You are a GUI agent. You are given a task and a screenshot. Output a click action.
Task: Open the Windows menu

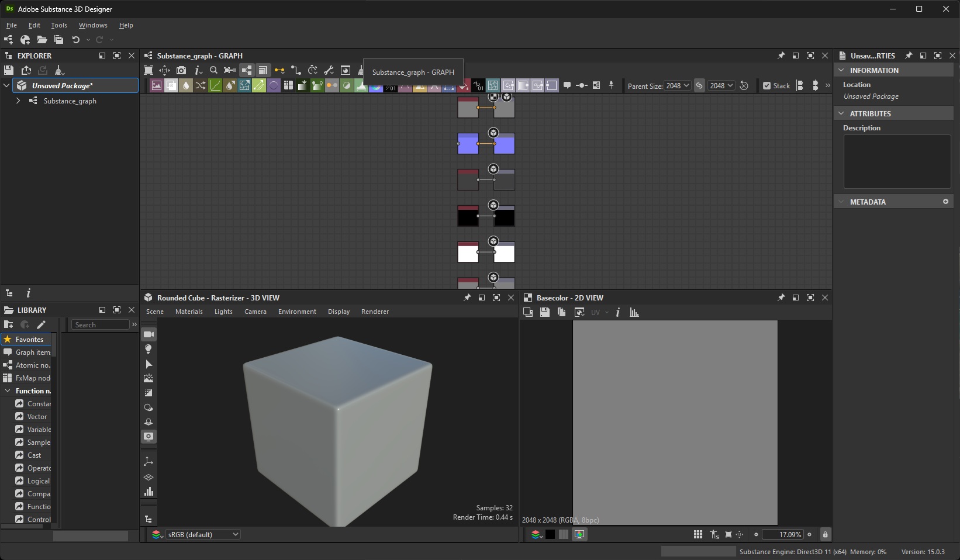pos(93,25)
